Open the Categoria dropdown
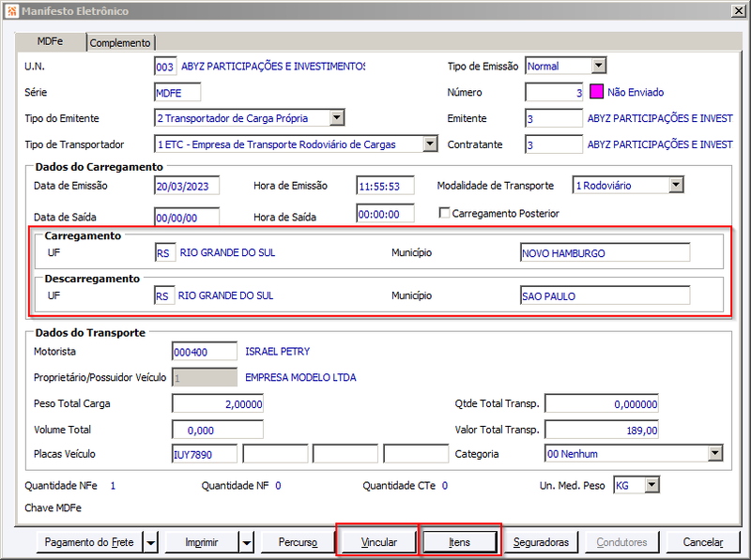751x560 pixels. pos(714,453)
